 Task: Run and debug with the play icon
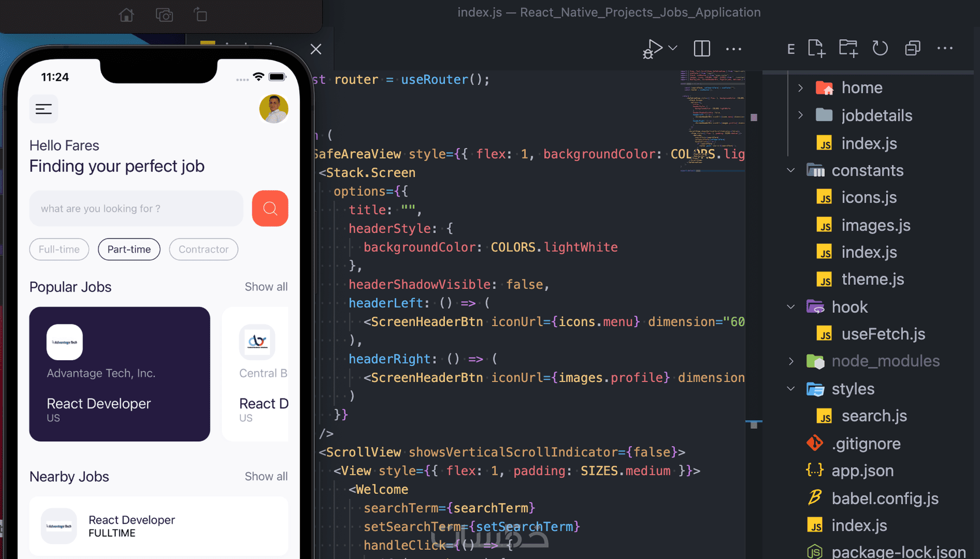(653, 49)
